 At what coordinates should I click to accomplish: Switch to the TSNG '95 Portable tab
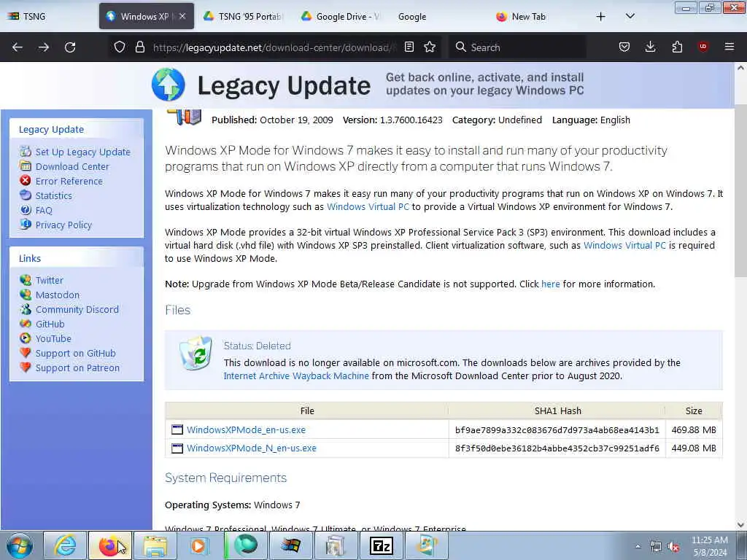pyautogui.click(x=241, y=16)
